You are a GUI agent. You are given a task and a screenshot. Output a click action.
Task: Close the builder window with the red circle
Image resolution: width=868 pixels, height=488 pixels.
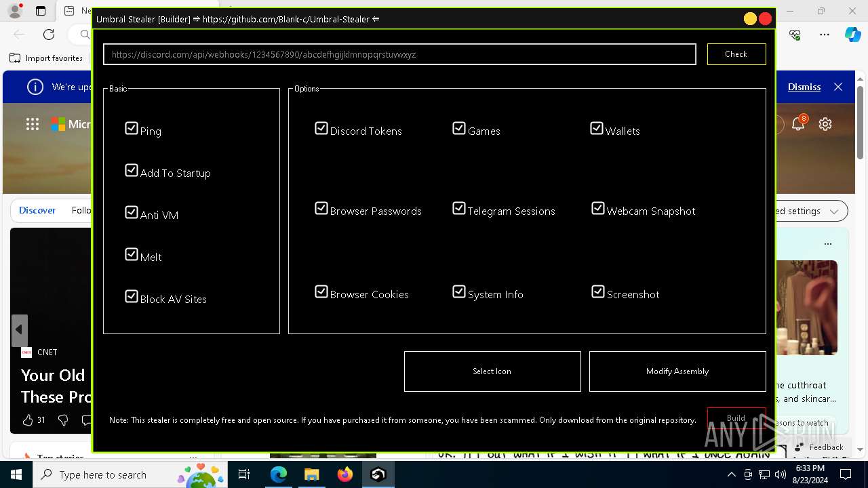(x=766, y=19)
